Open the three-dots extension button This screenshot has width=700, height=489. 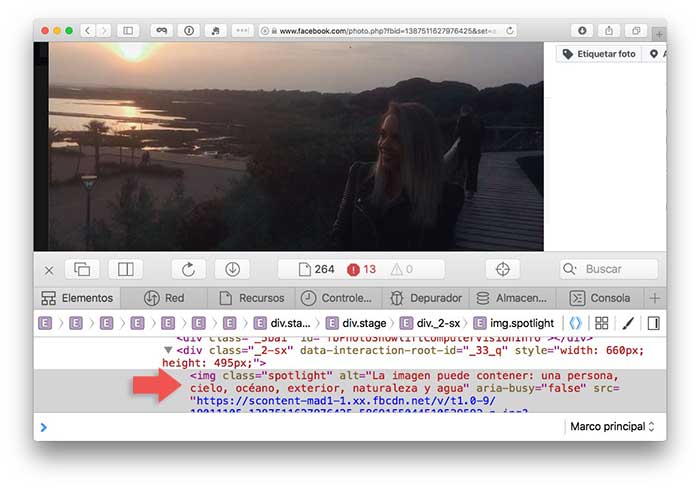pos(242,30)
